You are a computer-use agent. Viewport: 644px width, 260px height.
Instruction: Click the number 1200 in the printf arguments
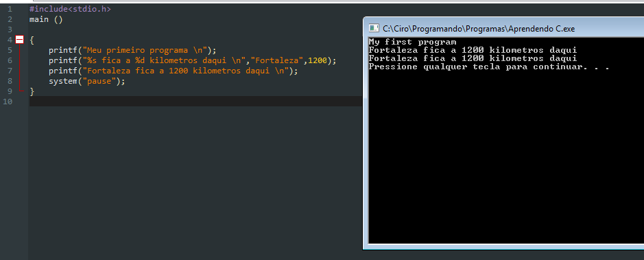point(318,61)
